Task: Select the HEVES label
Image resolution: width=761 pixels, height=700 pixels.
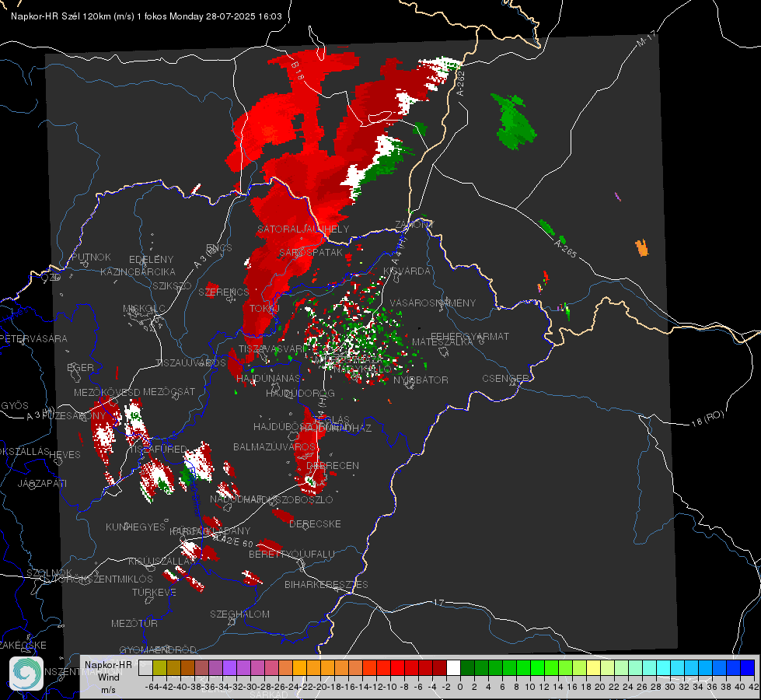Action: click(65, 455)
